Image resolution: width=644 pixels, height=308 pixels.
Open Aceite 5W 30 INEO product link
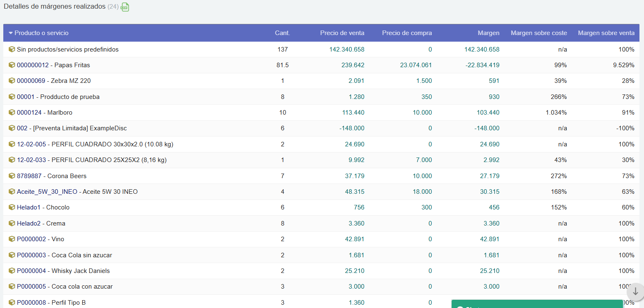coord(77,192)
